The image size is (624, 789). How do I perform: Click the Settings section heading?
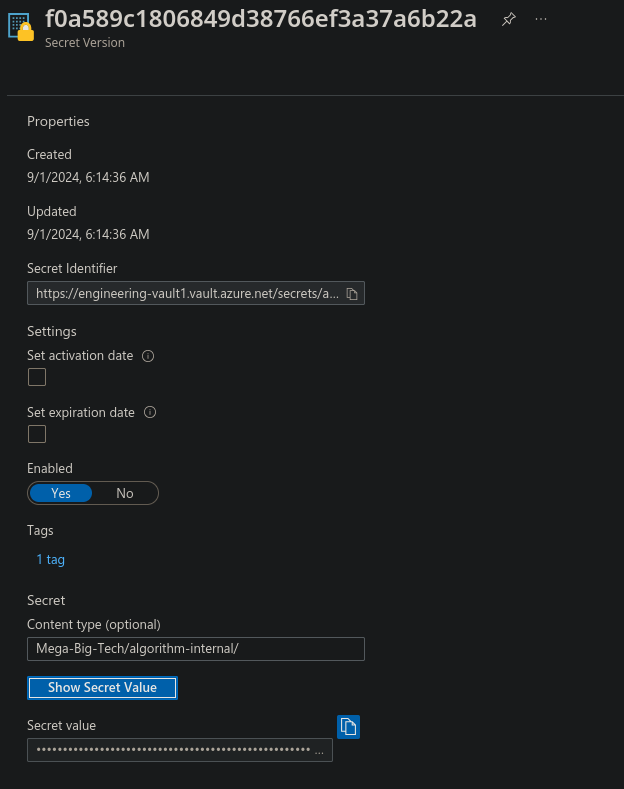click(x=52, y=332)
